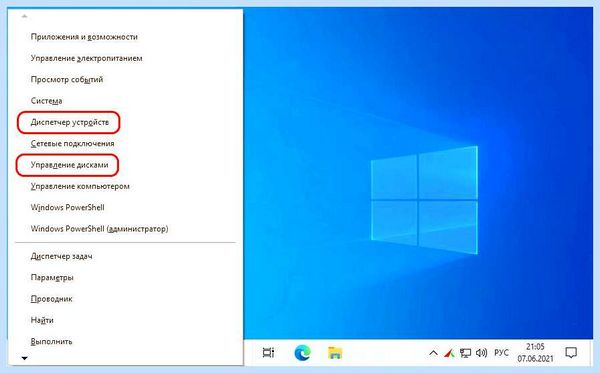Screen dimensions: 600x373
Task: Open Управление компьютером
Action: (80, 186)
